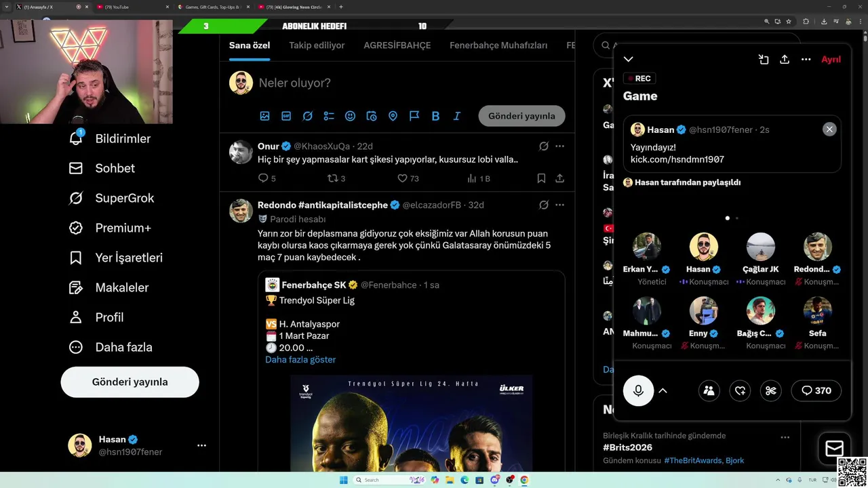This screenshot has height=488, width=868.
Task: Open emoji picker in composer
Action: (x=350, y=116)
